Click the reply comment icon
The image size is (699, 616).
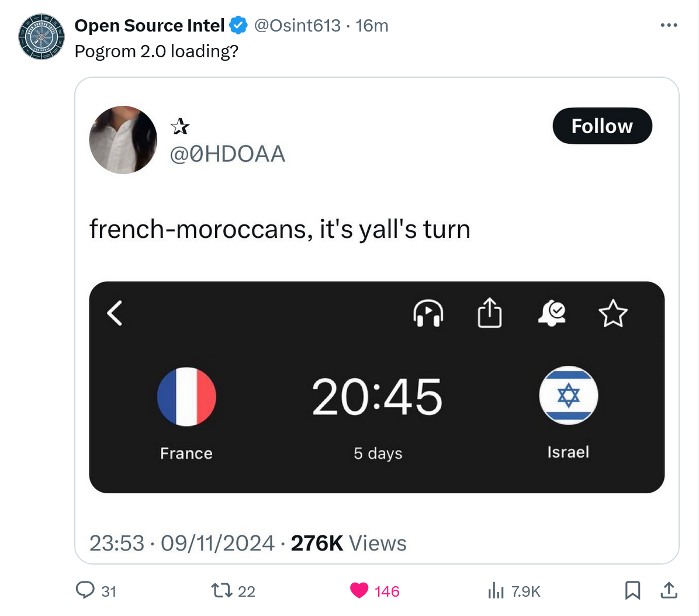(85, 590)
